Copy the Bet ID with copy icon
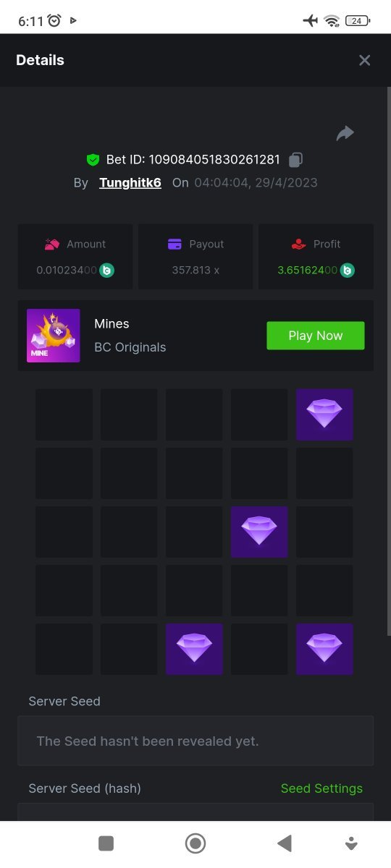This screenshot has height=868, width=391. tap(295, 160)
